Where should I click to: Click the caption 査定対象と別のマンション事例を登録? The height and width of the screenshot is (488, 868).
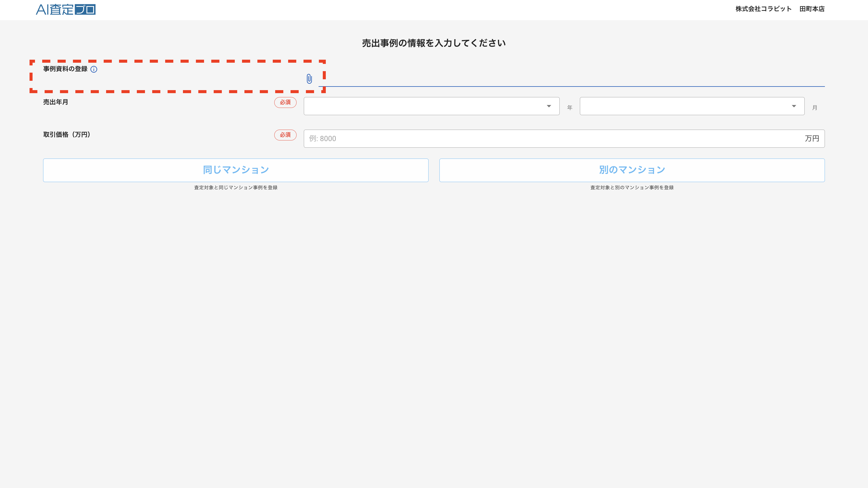click(x=632, y=188)
